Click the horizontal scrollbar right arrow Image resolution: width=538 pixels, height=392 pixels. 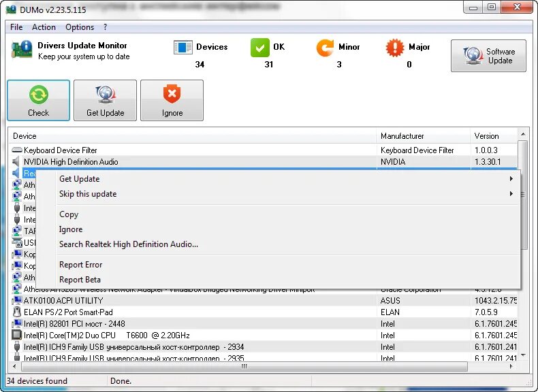pos(511,366)
